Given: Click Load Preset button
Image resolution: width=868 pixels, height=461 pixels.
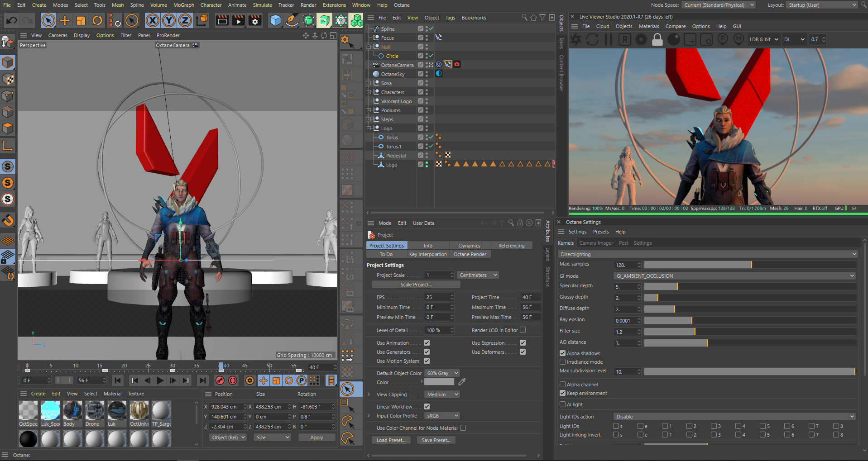Looking at the screenshot, I should (x=391, y=440).
